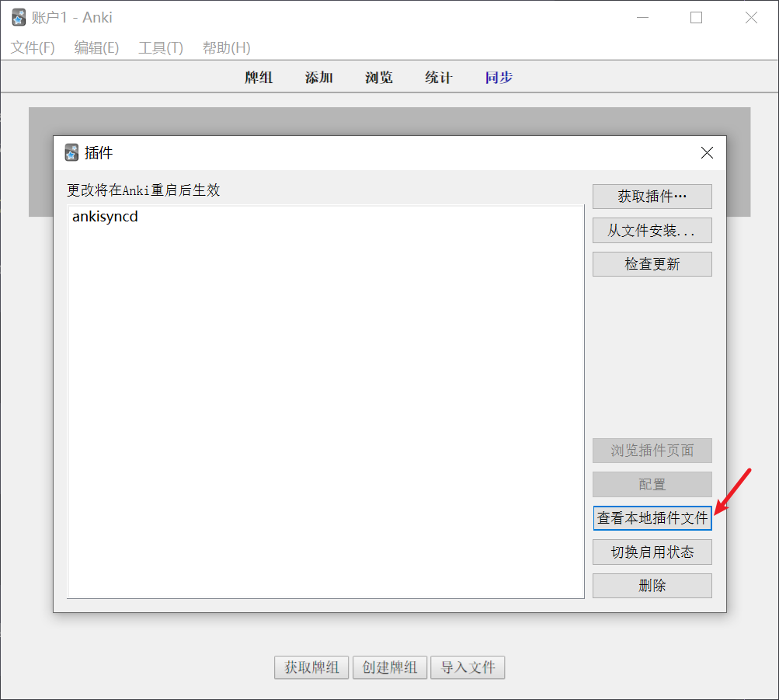This screenshot has height=700, width=779.
Task: Click the 获取插件… button
Action: pos(652,197)
